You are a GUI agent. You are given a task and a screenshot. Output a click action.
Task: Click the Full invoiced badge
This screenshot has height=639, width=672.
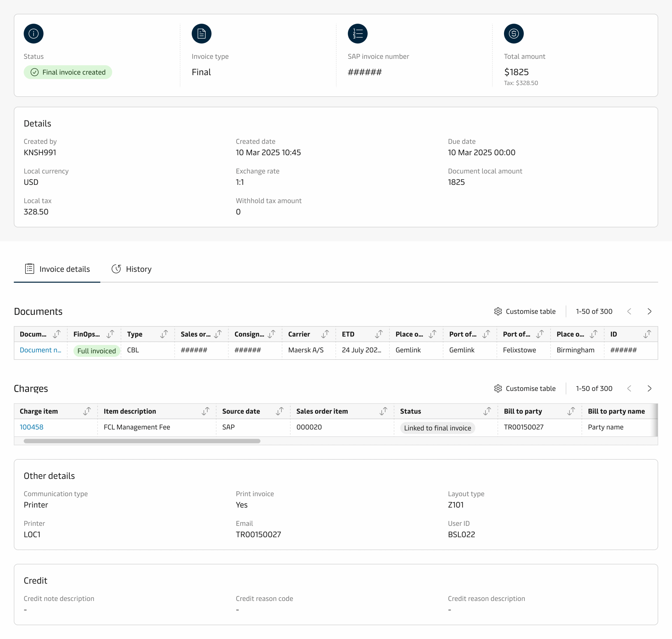pyautogui.click(x=97, y=351)
